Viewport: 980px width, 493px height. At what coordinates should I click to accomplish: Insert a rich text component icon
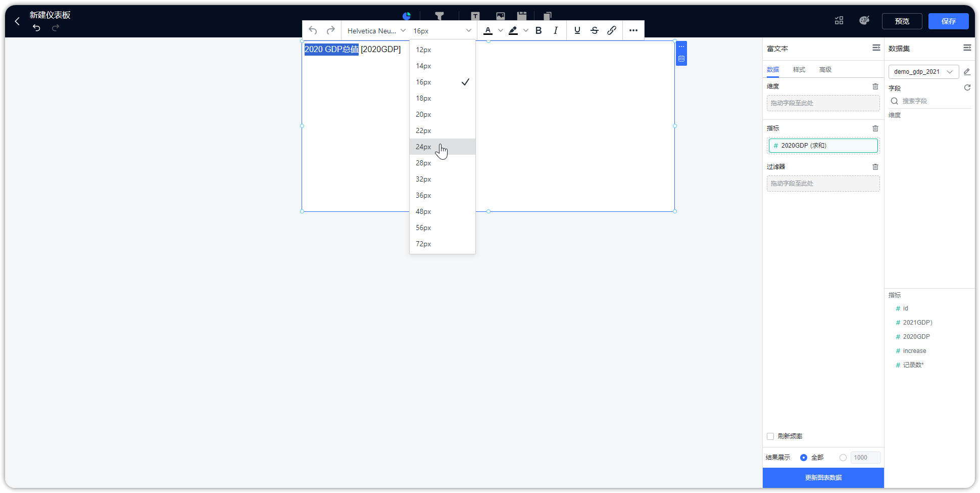pyautogui.click(x=475, y=16)
